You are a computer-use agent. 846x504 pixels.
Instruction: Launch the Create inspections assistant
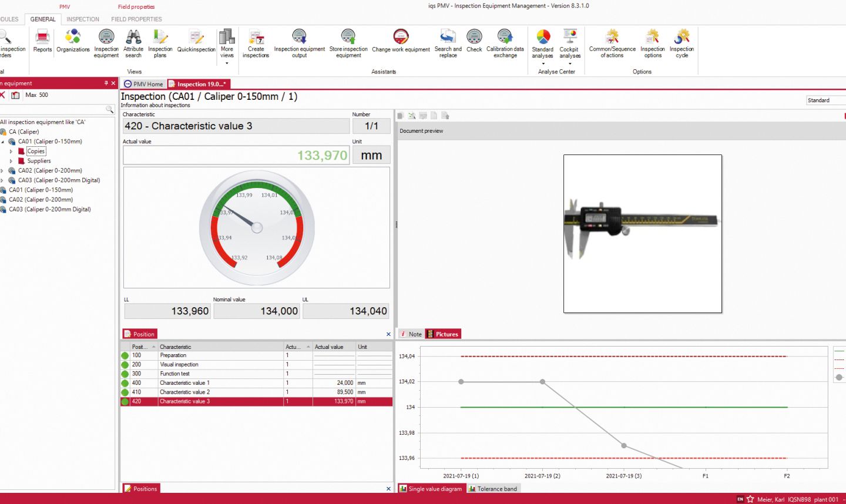pos(256,43)
